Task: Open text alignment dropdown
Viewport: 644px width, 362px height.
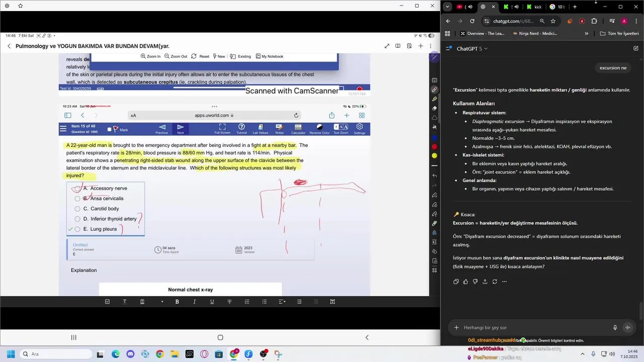Action: click(x=282, y=302)
